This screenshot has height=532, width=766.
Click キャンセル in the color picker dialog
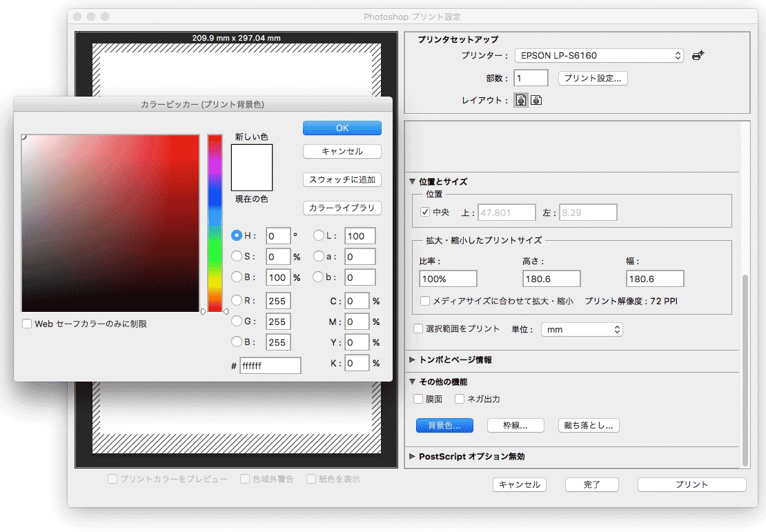click(x=342, y=151)
